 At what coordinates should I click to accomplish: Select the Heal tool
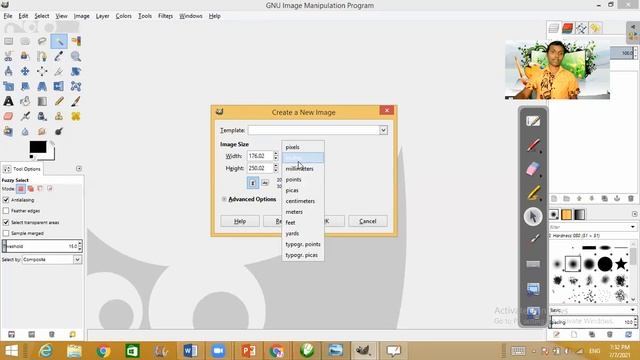click(x=76, y=116)
